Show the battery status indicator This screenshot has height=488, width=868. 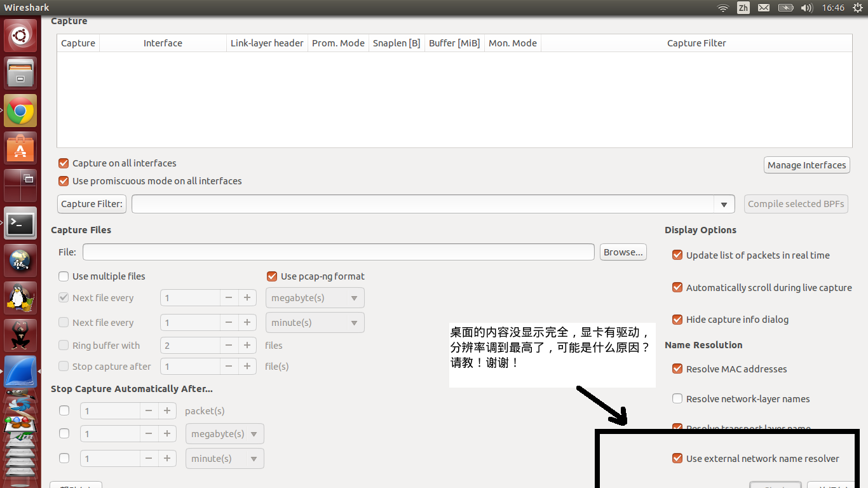pyautogui.click(x=786, y=8)
